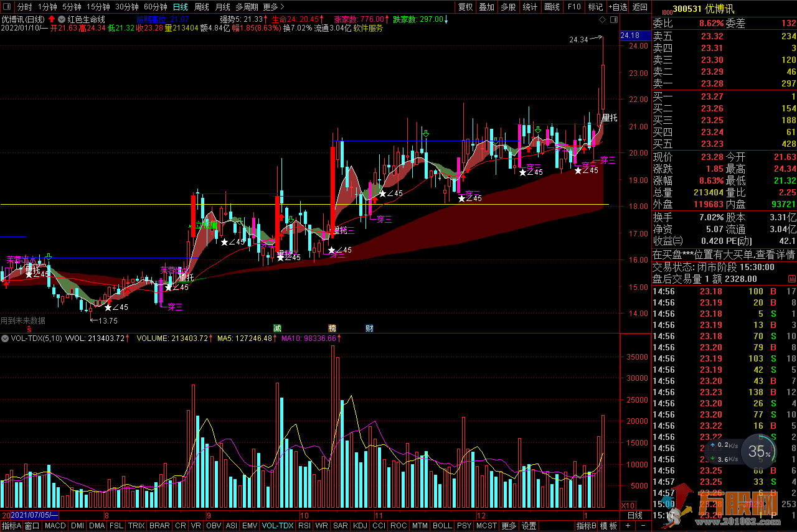Click the X10 volume scale label
This screenshot has width=797, height=532.
[x=628, y=505]
